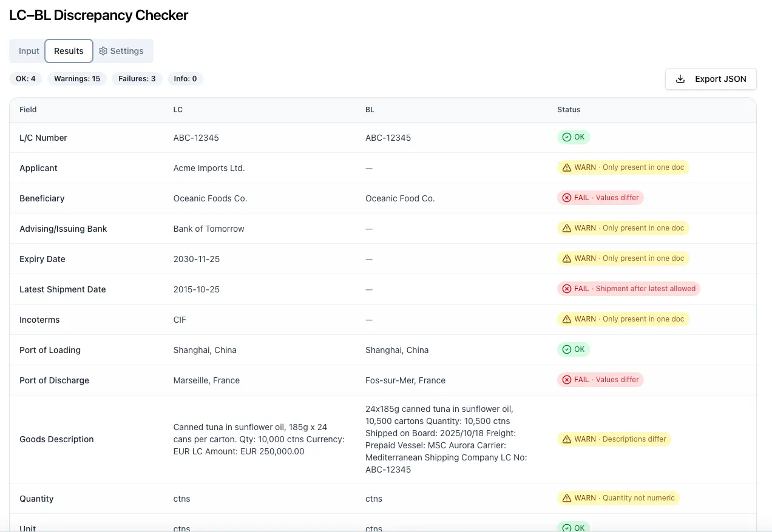Click the OK: 4 summary badge

tap(25, 79)
